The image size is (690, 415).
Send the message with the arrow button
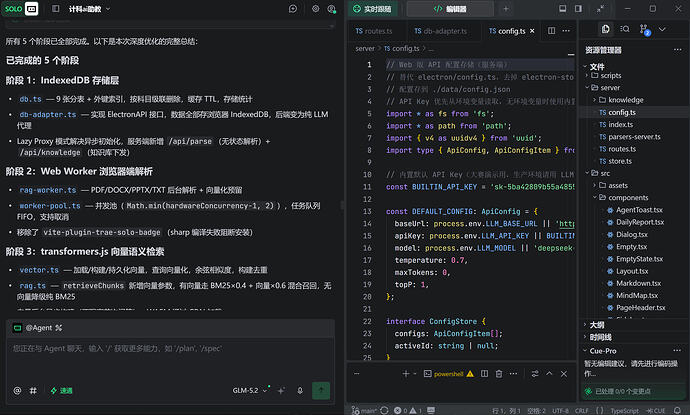click(x=321, y=390)
